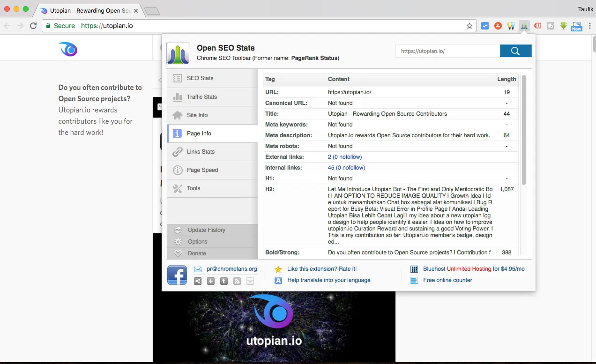Click the popup's vertical scrollbar

pos(524,130)
